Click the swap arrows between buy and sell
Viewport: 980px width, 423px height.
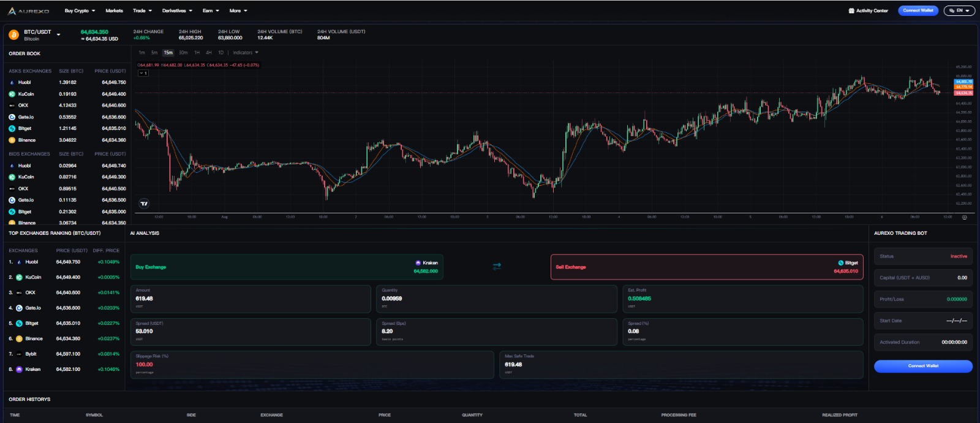497,266
